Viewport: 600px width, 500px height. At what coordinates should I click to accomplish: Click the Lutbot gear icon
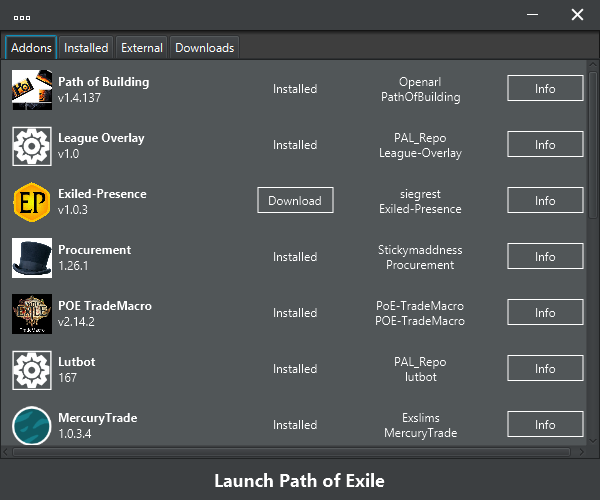32,370
